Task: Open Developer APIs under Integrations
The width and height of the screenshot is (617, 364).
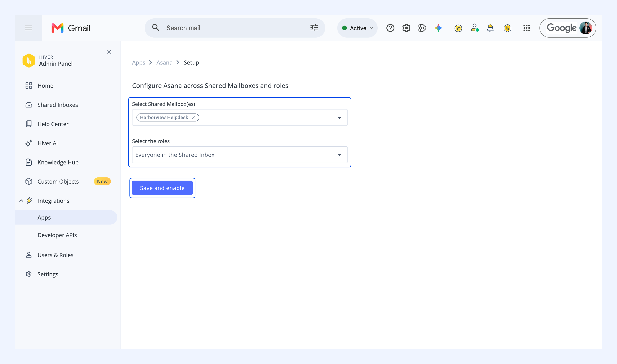Action: click(57, 235)
